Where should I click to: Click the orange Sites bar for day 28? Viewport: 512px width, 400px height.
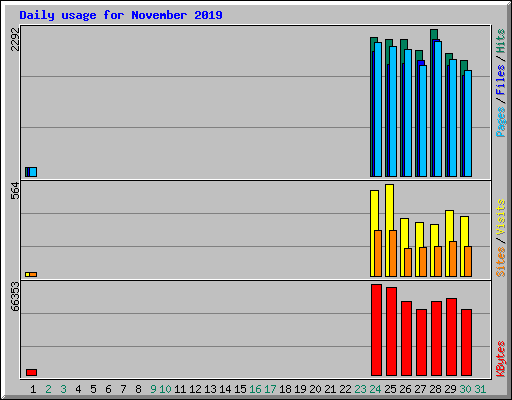[x=438, y=261]
